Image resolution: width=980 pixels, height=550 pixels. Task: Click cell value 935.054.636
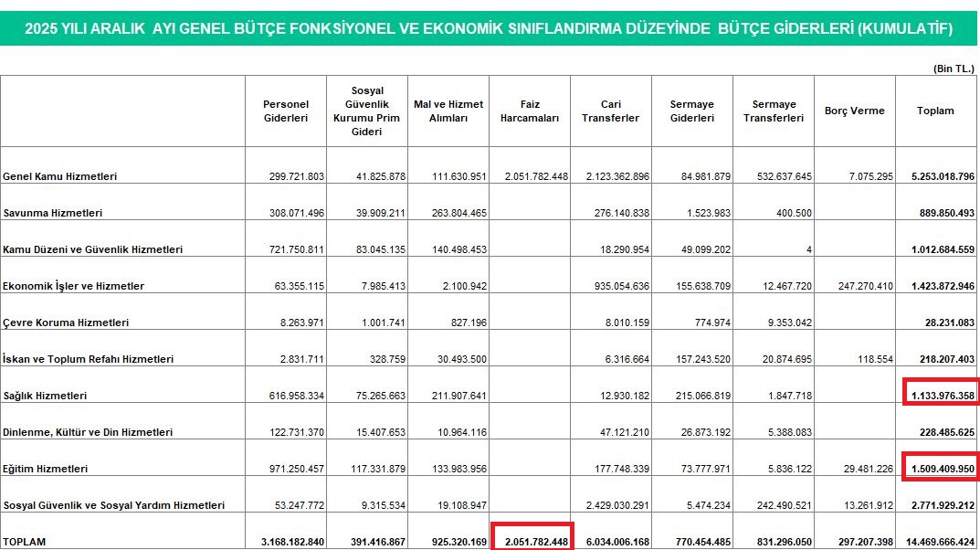click(x=622, y=286)
